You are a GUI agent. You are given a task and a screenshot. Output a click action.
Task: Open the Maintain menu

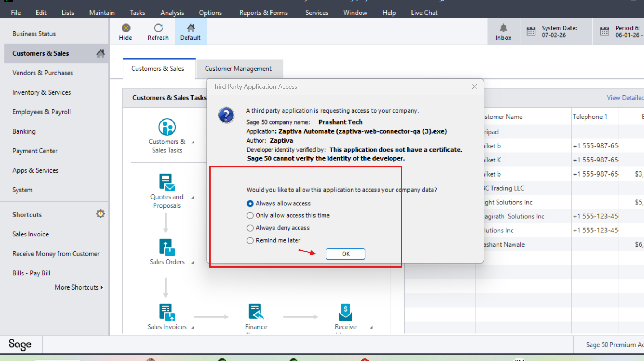tap(102, 13)
